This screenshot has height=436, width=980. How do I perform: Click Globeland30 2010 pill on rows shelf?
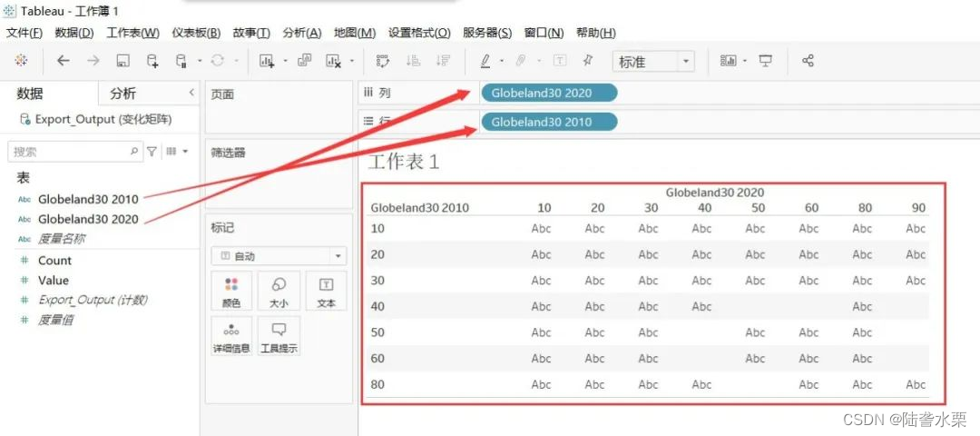tap(549, 122)
